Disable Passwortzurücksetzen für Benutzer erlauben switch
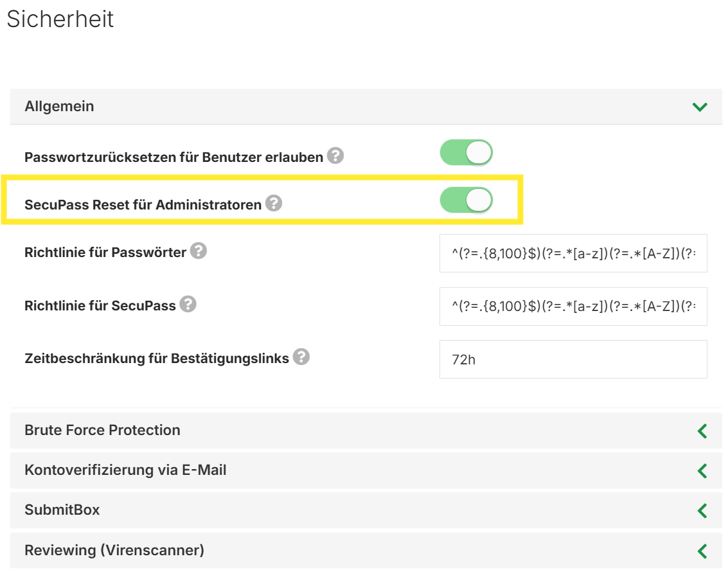This screenshot has width=728, height=579. point(466,153)
